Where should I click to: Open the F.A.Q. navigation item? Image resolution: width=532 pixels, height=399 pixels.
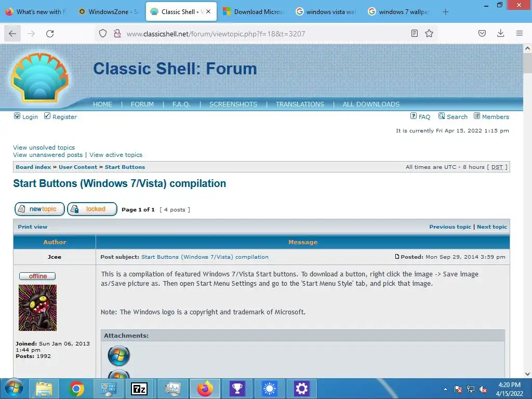(x=181, y=104)
